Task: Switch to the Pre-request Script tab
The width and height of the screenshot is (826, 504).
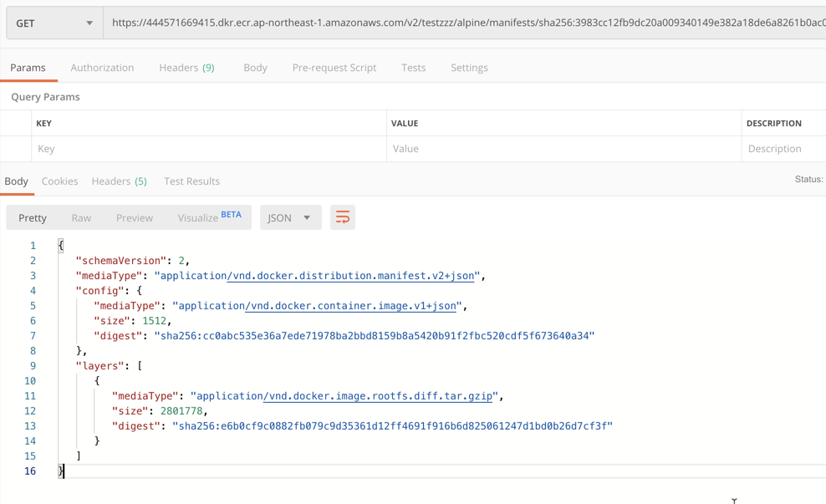Action: tap(334, 68)
